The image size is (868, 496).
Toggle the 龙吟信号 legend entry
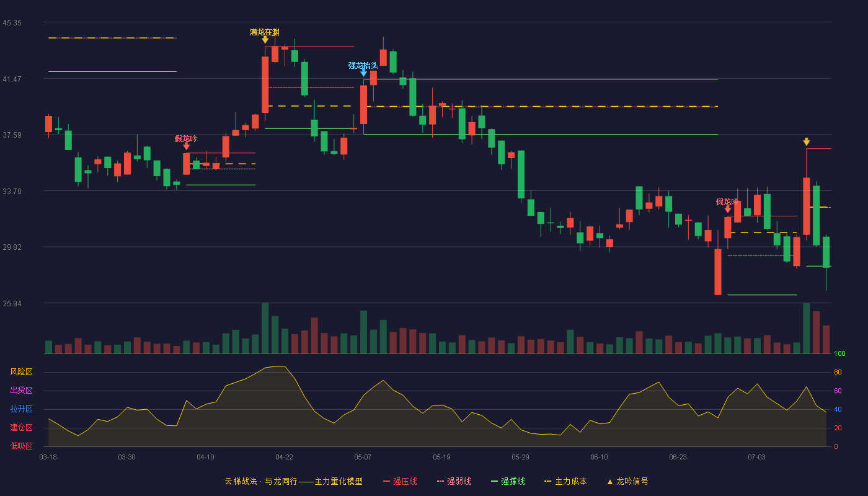(627, 481)
